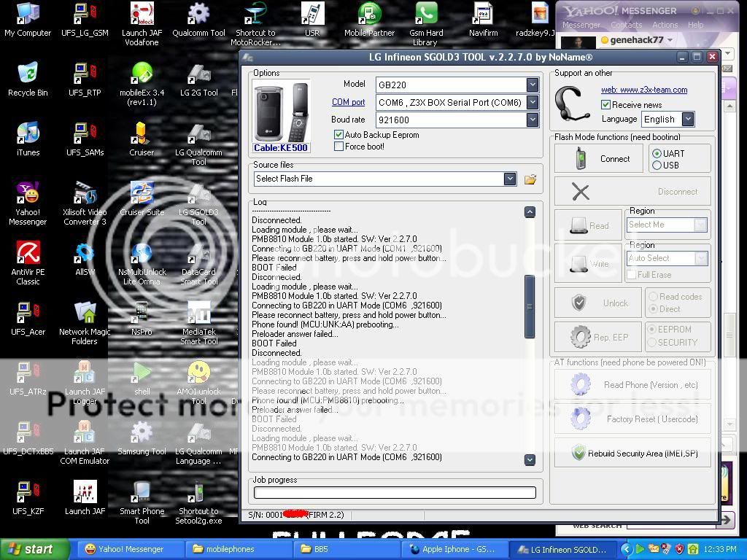Viewport: 747px width, 560px height.
Task: Expand genehack77 status dropdown in Yahoo Messenger
Action: click(670, 40)
